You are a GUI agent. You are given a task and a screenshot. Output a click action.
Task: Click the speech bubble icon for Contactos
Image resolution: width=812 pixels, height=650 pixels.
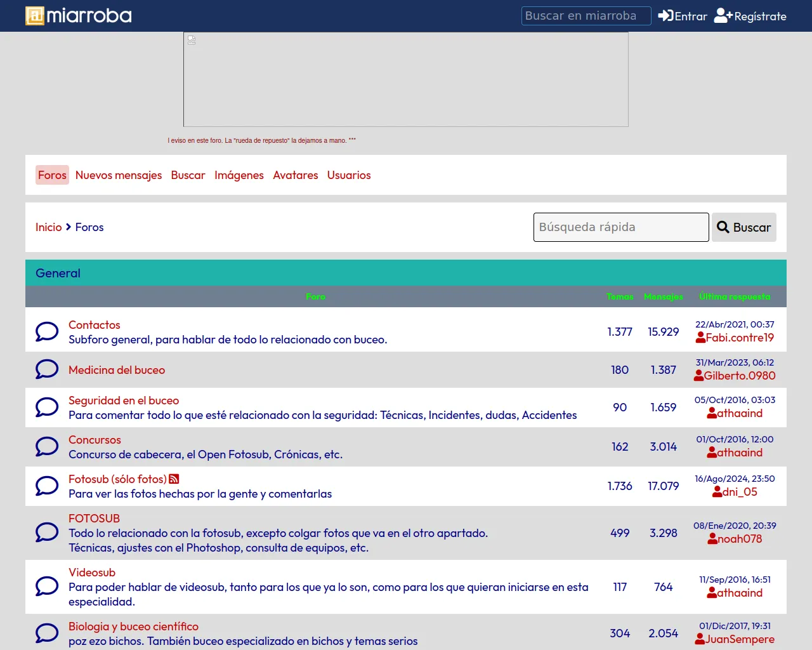47,331
